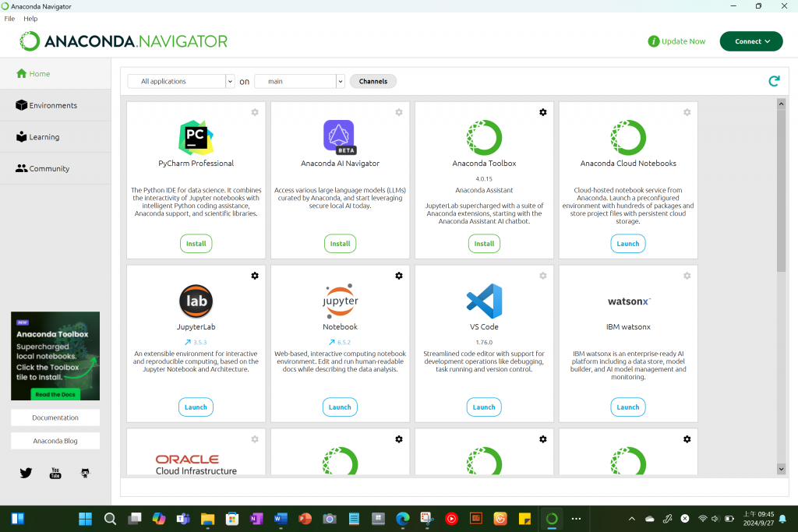Open Anaconda AI Navigator tile gear options
This screenshot has height=532, width=798.
[x=399, y=112]
